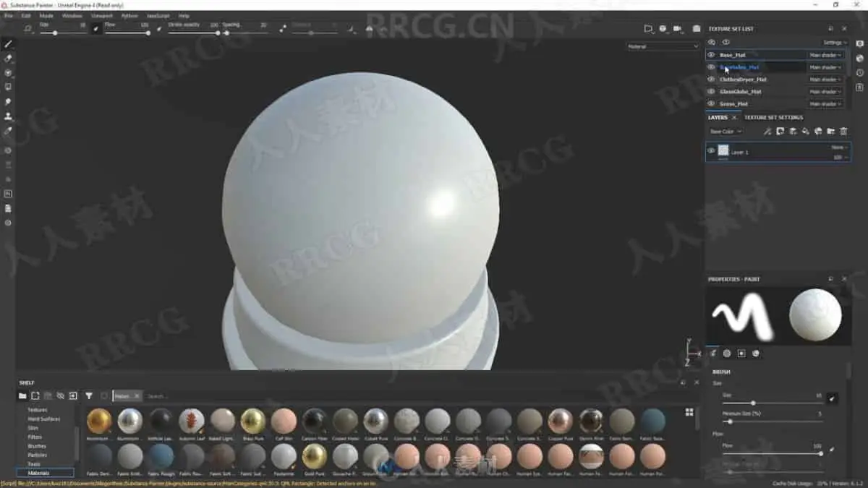Delete selected layer with trash icon
This screenshot has height=488, width=868.
(x=843, y=132)
